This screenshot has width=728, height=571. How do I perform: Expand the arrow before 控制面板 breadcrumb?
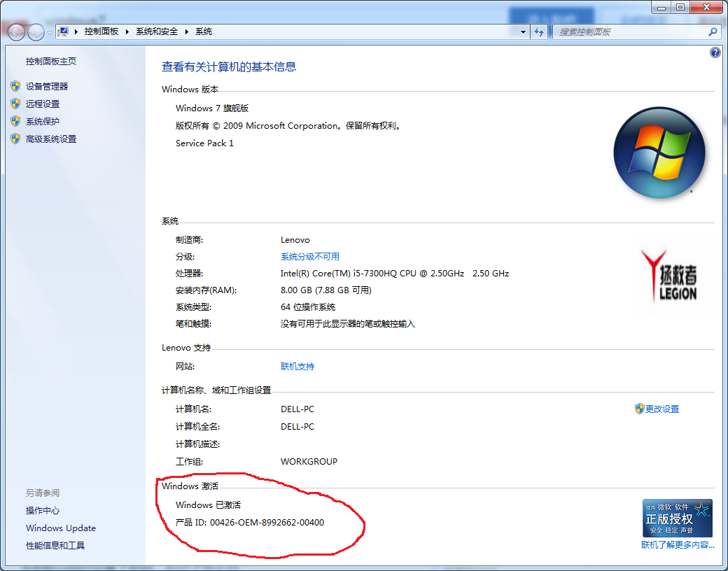click(76, 31)
